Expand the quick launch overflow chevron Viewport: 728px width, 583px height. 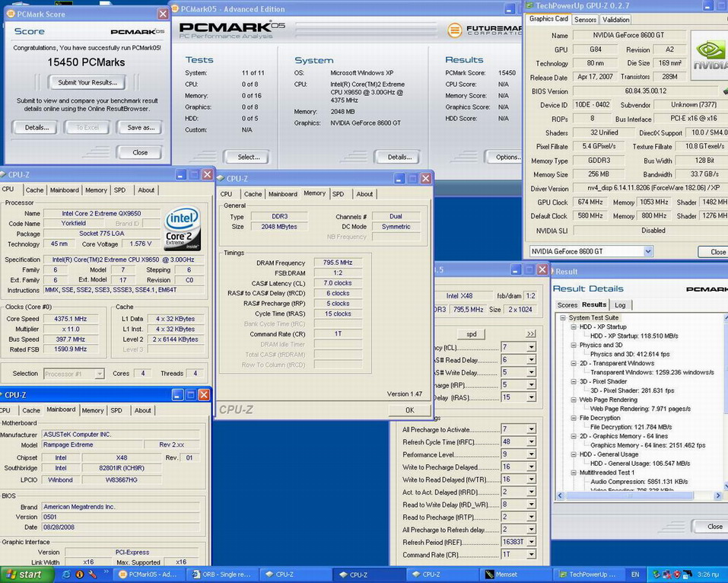[106, 572]
